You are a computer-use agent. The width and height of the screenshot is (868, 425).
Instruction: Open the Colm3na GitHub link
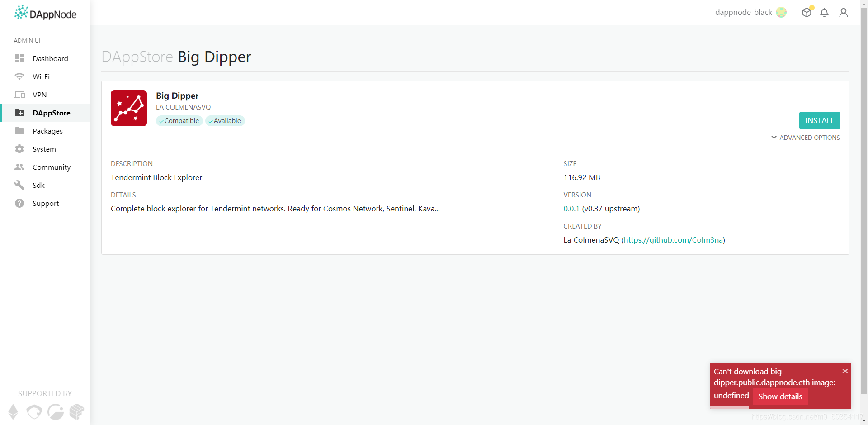pos(673,240)
